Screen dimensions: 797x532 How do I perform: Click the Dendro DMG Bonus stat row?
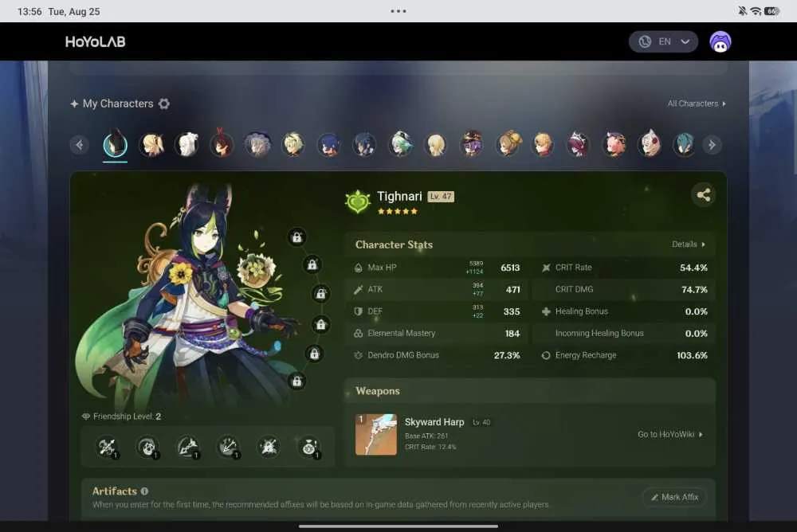[437, 355]
